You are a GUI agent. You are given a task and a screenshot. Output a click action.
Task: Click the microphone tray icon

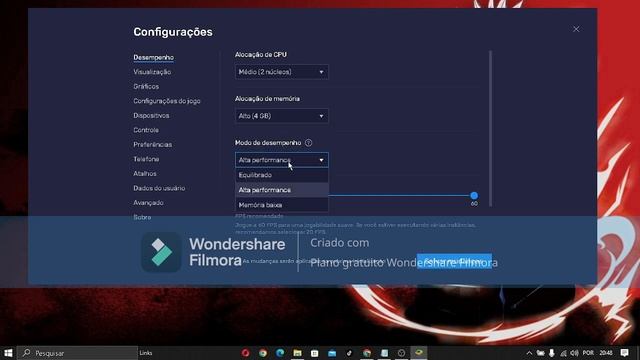pyautogui.click(x=552, y=353)
